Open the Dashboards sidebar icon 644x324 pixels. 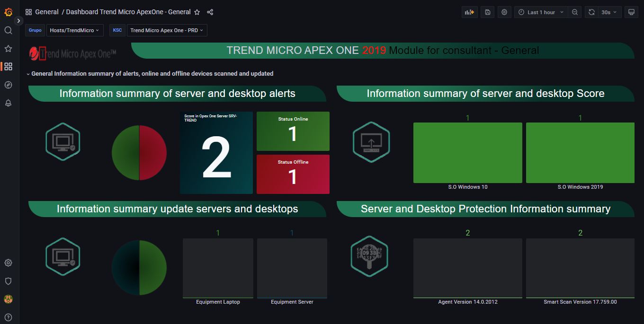tap(8, 67)
